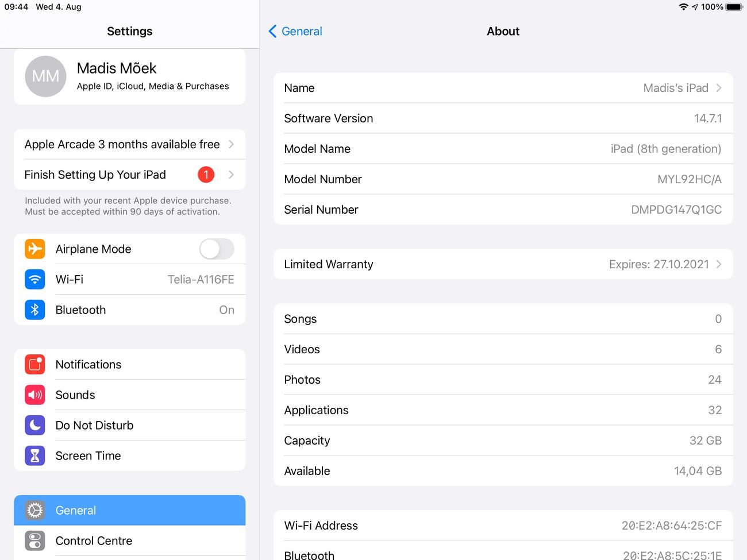Tap the Control Centre icon
747x560 pixels.
[x=35, y=540]
